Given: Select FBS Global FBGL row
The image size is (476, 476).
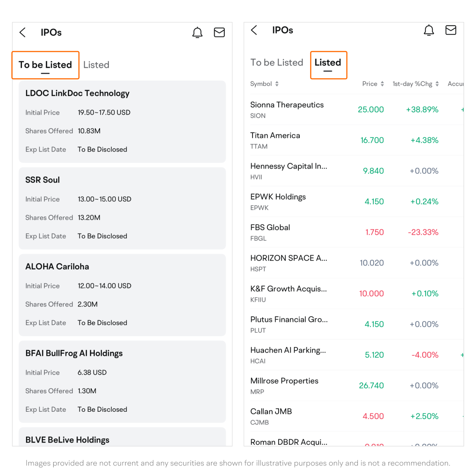Looking at the screenshot, I should [344, 232].
